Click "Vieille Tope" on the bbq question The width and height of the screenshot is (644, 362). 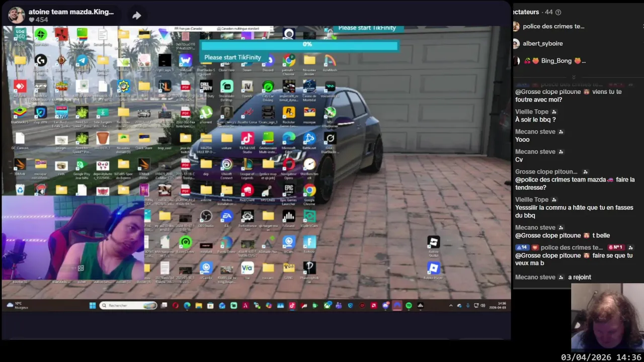tap(532, 112)
